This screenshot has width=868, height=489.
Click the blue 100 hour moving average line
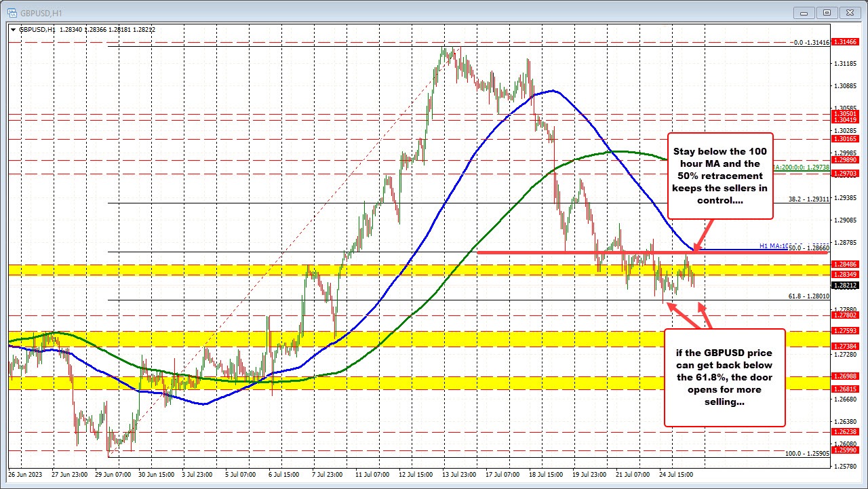[x=551, y=90]
